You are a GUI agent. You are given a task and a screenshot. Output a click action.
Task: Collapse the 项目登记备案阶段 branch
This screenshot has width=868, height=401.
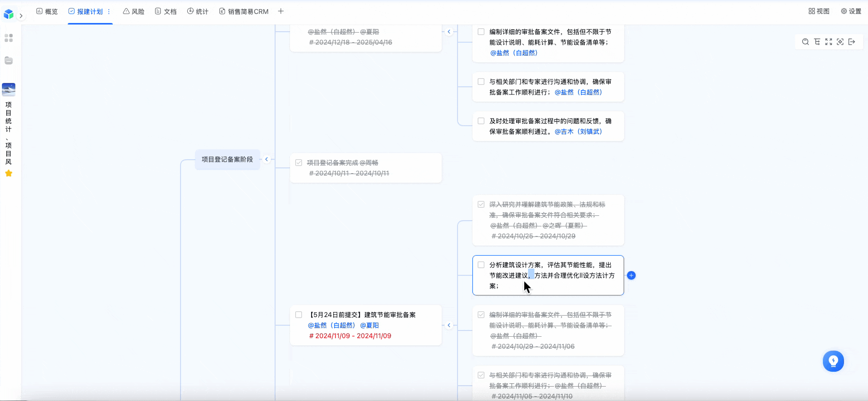click(x=266, y=159)
